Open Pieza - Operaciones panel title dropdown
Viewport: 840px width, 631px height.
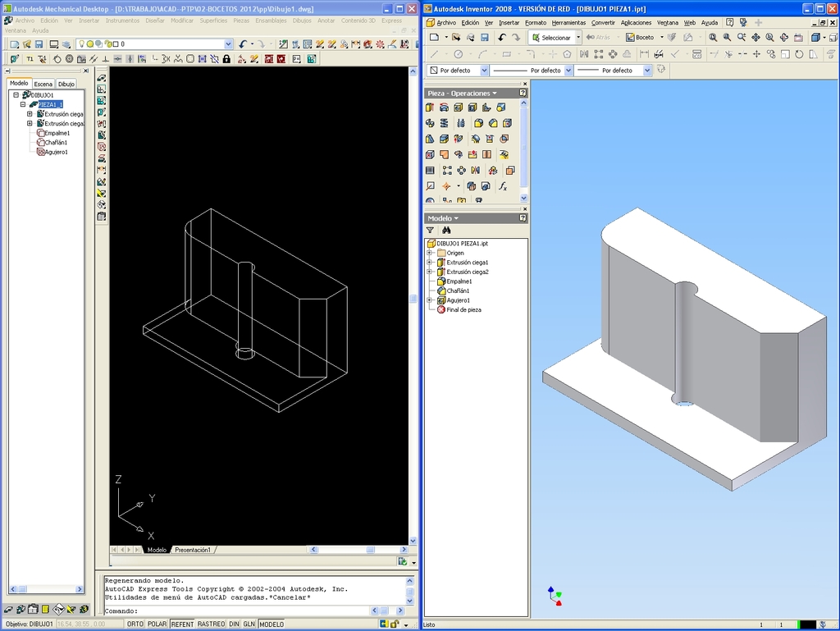[495, 94]
